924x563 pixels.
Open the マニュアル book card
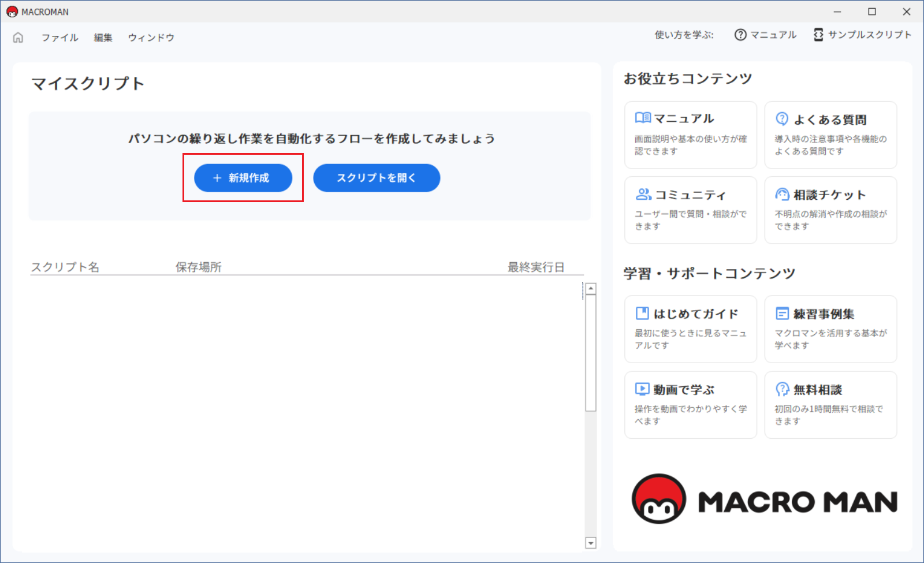pyautogui.click(x=690, y=135)
